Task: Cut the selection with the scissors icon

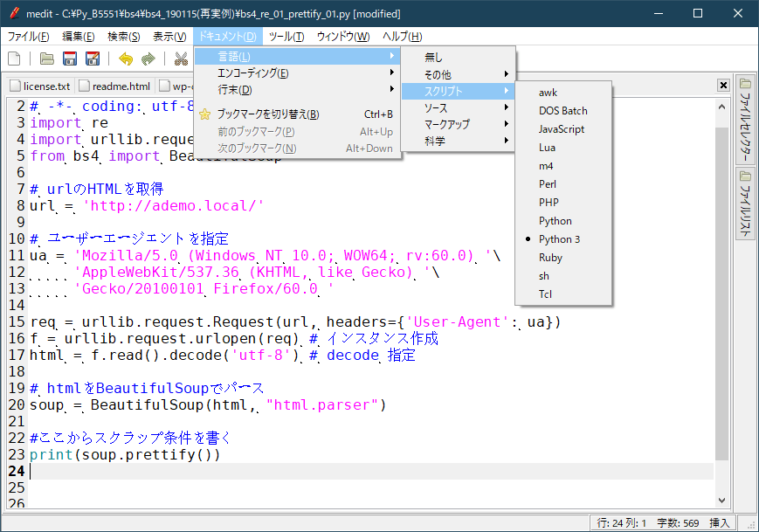Action: click(x=181, y=59)
